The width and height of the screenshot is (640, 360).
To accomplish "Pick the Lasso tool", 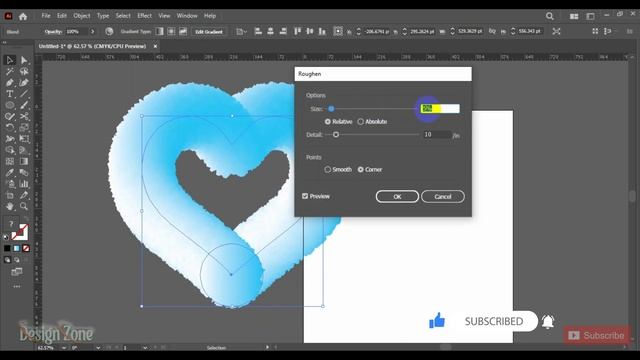I will (x=24, y=72).
